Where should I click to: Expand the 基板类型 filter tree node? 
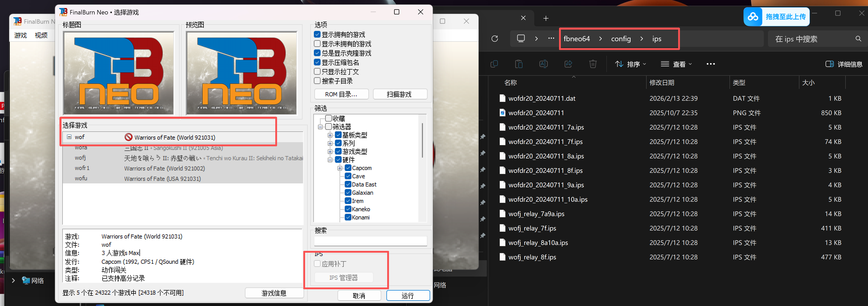[330, 135]
